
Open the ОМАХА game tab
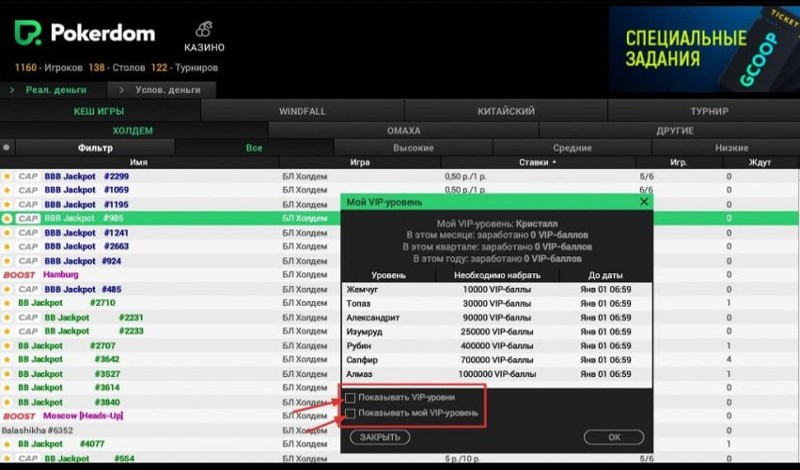pos(403,130)
